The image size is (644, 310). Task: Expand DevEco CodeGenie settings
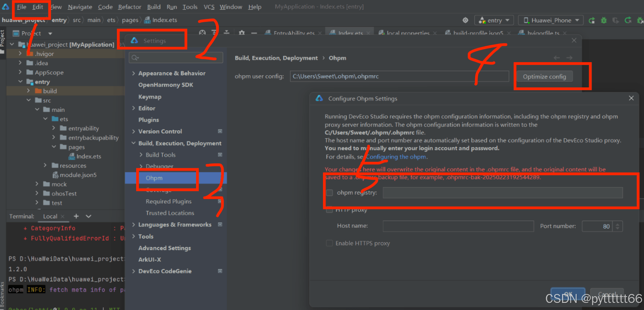point(133,271)
